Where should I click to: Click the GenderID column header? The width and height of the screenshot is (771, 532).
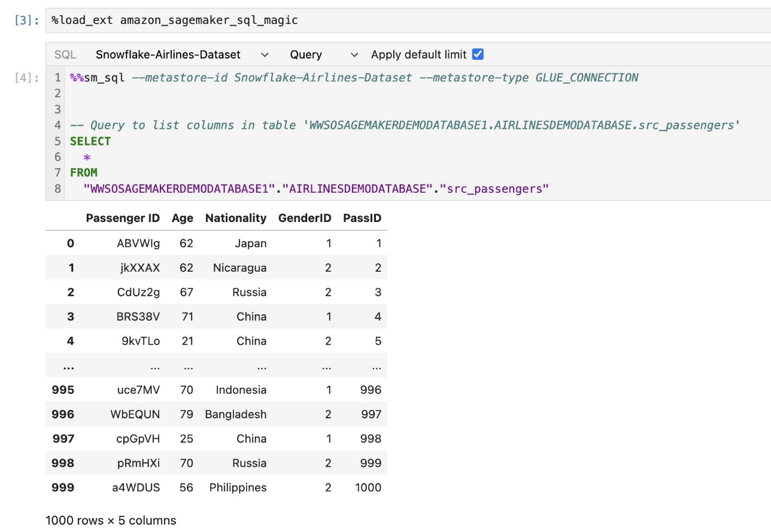tap(305, 218)
